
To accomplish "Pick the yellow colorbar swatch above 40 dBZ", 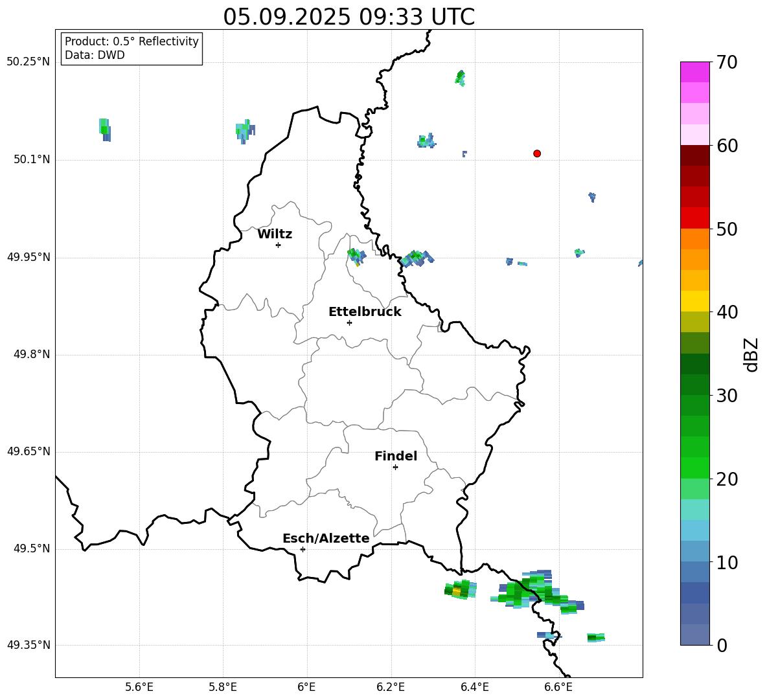I will (694, 300).
